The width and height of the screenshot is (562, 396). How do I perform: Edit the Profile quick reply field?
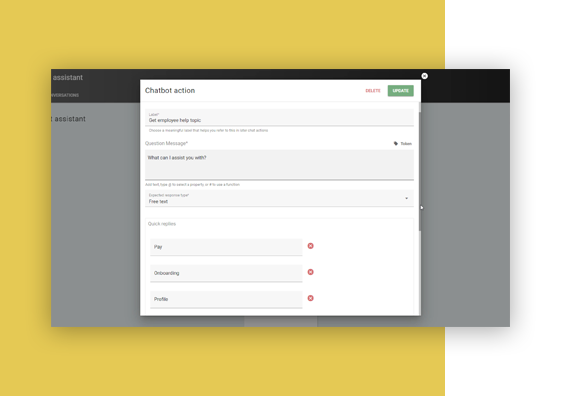click(226, 299)
